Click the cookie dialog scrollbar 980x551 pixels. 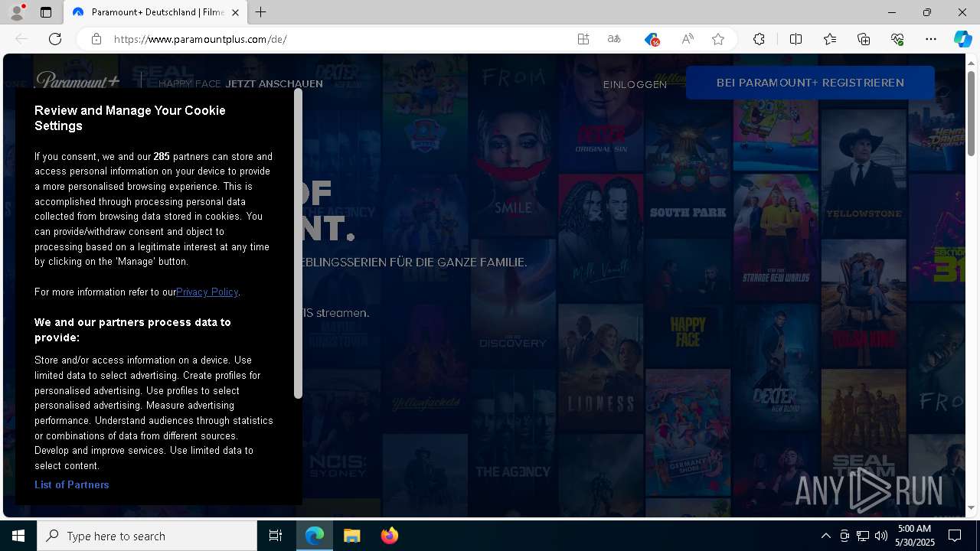tap(298, 245)
